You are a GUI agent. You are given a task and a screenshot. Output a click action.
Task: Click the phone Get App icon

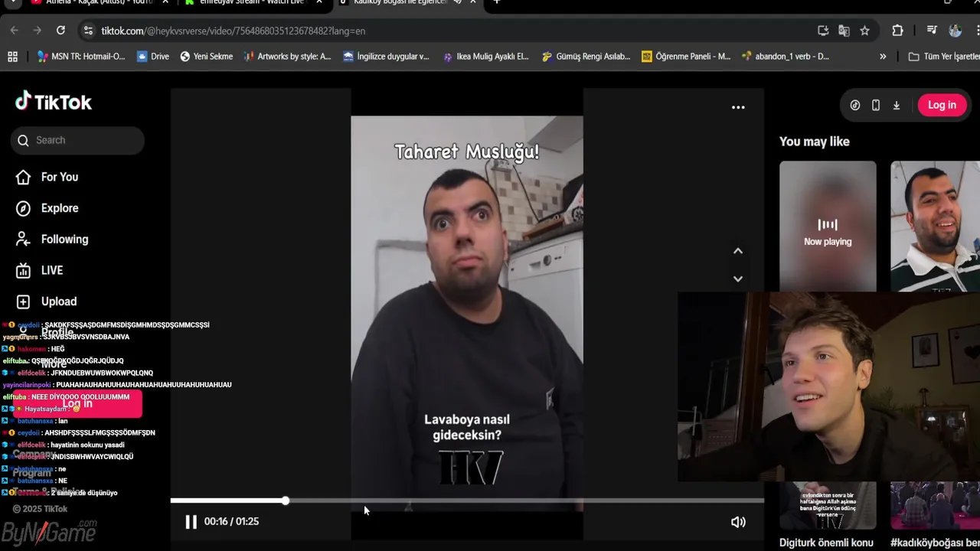(876, 106)
